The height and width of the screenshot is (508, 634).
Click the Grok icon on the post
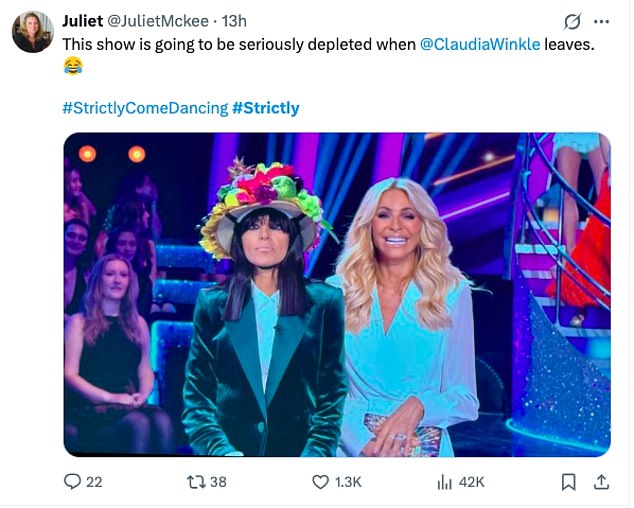[x=573, y=22]
